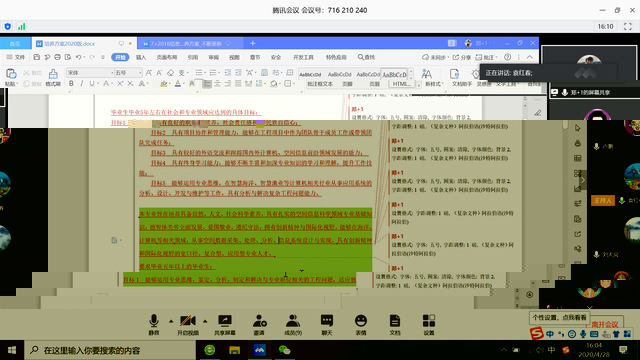Viewport: 640px width, 360px height.
Task: Open meeting settings icon
Action: pos(429,324)
